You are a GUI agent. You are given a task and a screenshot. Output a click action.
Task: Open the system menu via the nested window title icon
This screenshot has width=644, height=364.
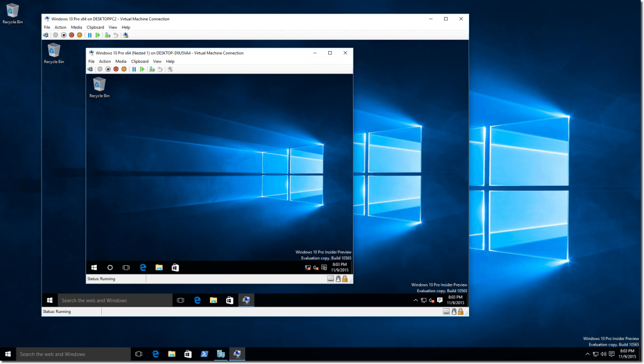(x=91, y=53)
